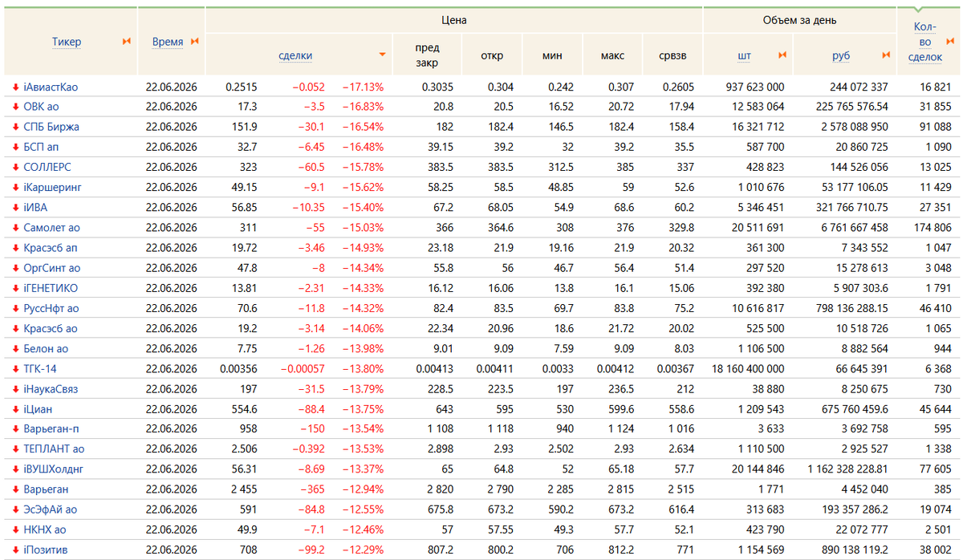Open the Красэсб ап ticker link
963x560 pixels.
click(51, 248)
